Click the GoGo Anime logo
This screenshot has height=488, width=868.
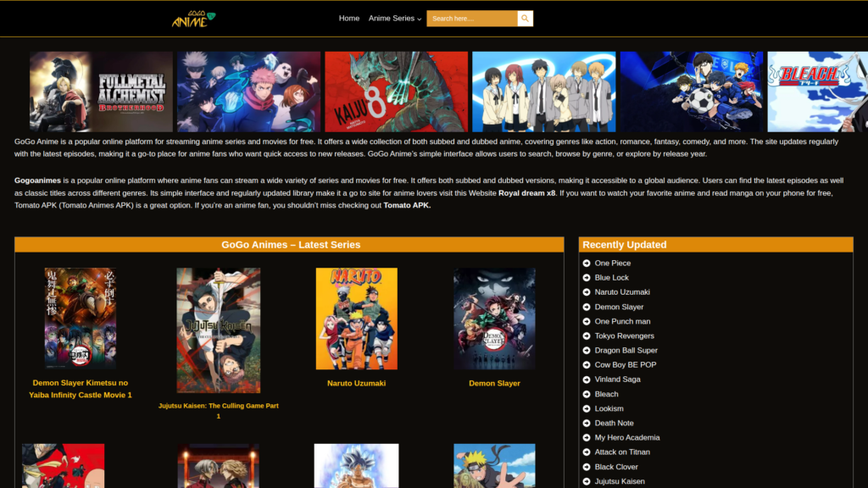coord(193,19)
